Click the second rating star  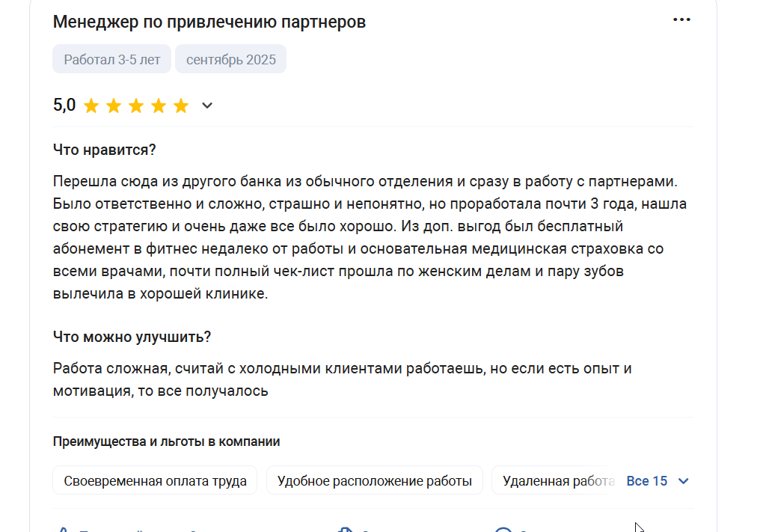[114, 106]
